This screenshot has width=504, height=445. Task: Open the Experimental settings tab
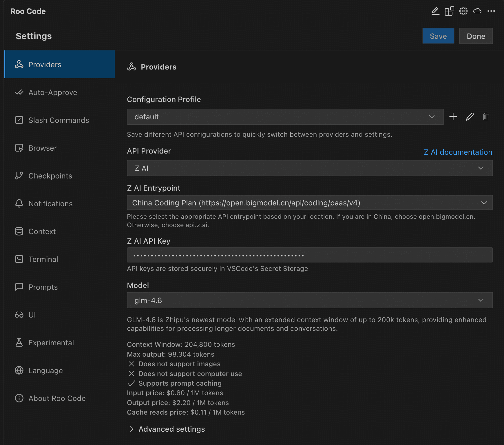point(51,343)
